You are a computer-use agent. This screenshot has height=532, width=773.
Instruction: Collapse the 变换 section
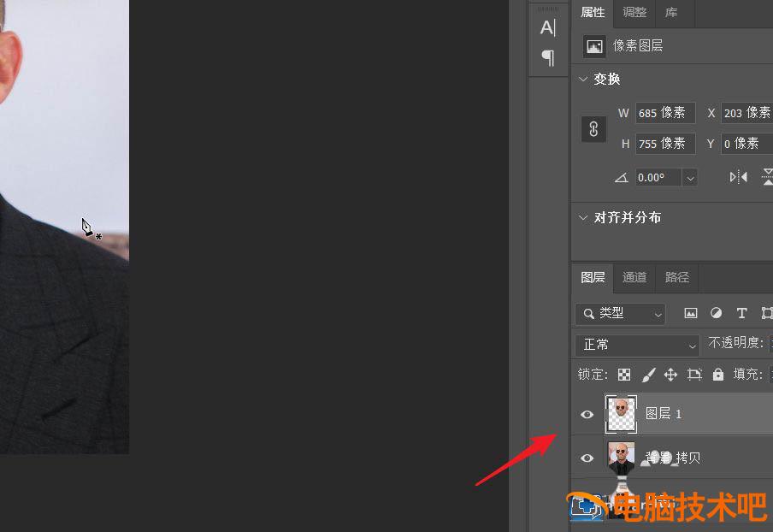(x=584, y=79)
